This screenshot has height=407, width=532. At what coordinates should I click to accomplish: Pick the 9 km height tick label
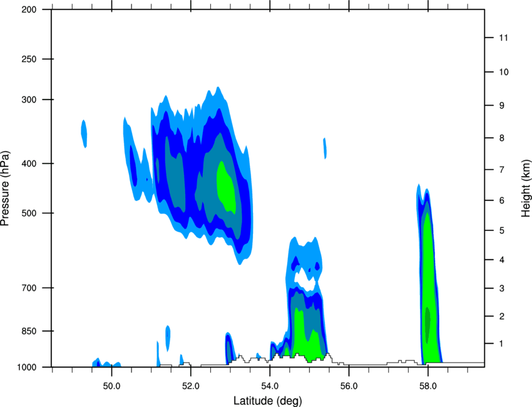click(x=502, y=106)
